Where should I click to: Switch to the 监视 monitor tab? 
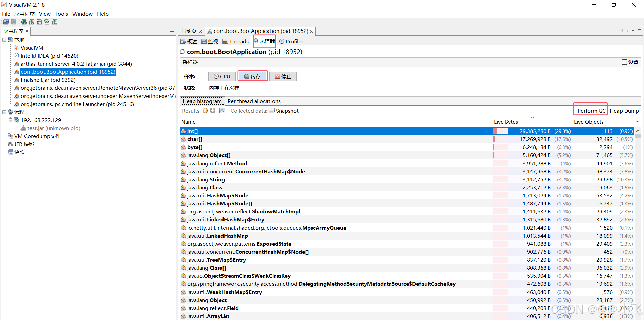210,41
